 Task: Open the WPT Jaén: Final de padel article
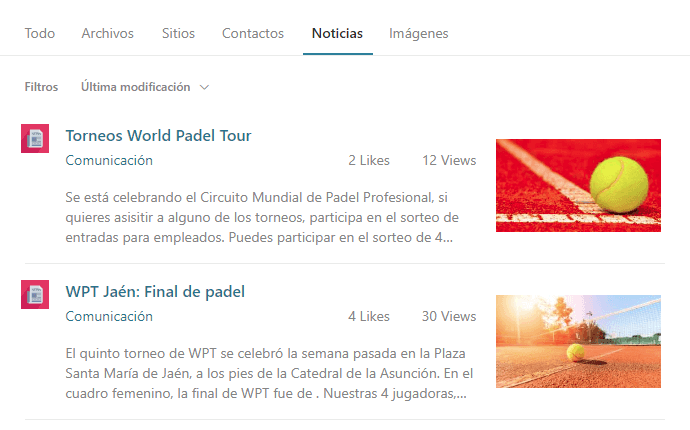(155, 292)
